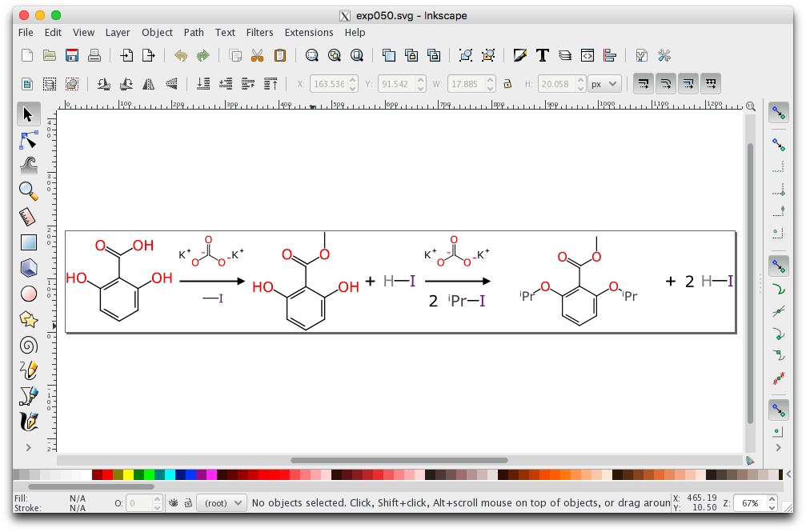The image size is (806, 532).
Task: Click the Undo arrow button
Action: 180,55
